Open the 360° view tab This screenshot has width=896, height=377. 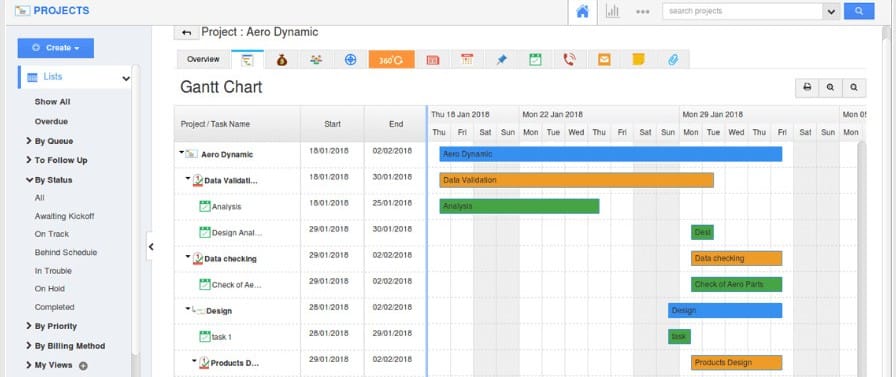click(x=391, y=59)
